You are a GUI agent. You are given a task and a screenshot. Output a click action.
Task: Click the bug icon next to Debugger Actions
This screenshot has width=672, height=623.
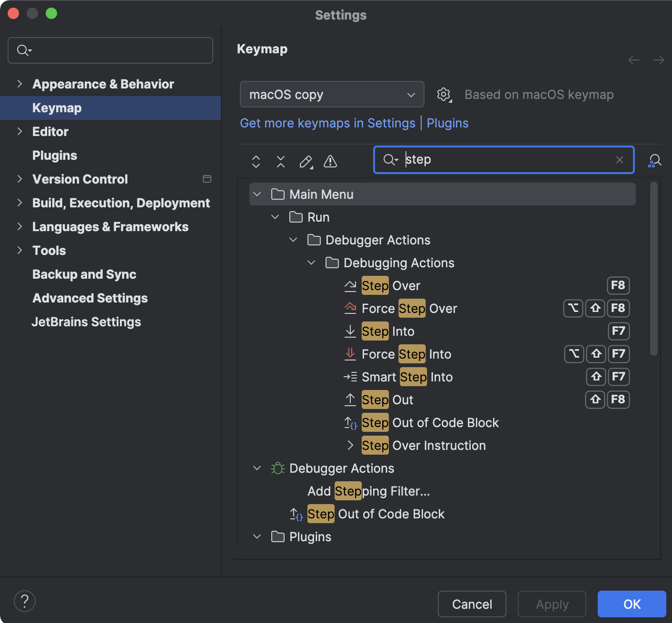[x=277, y=468]
